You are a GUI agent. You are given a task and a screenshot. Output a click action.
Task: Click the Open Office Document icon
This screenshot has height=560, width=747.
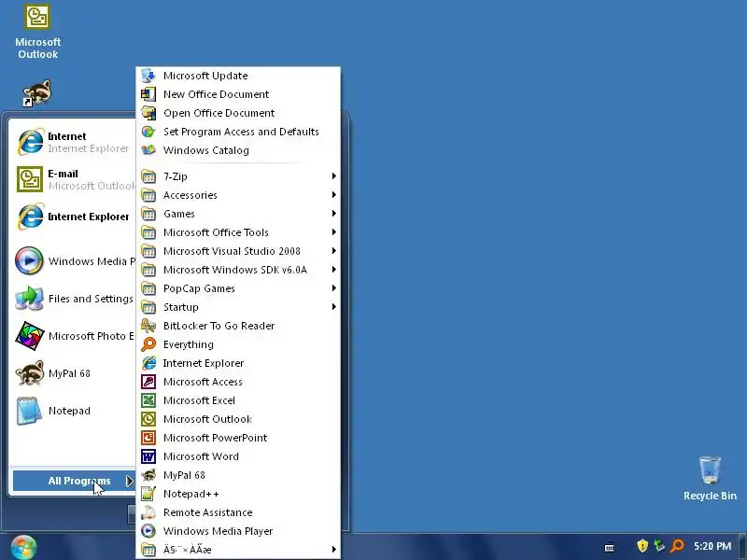point(148,113)
